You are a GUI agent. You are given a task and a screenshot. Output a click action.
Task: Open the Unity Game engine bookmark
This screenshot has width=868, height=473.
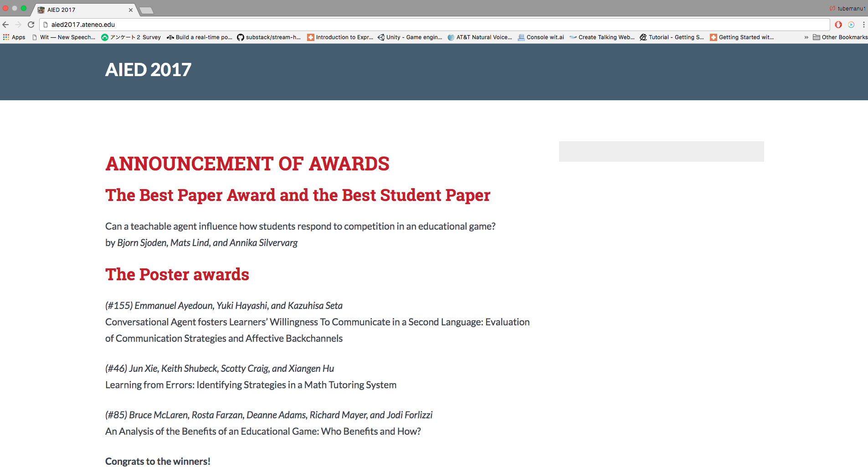(410, 37)
